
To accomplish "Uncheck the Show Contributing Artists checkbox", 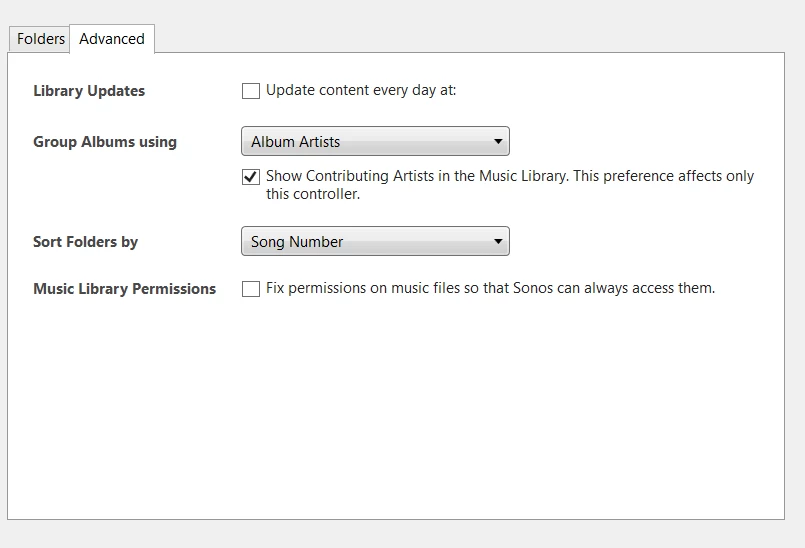I will click(x=251, y=177).
